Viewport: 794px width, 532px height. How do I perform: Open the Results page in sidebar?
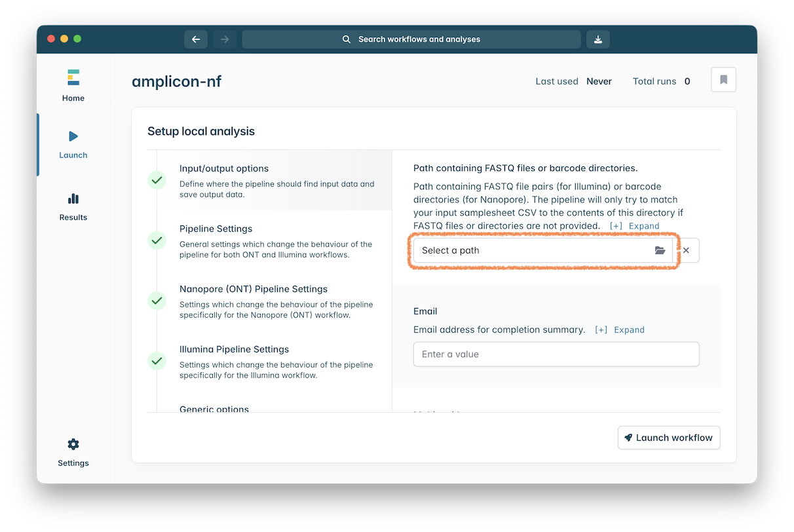[x=73, y=206]
